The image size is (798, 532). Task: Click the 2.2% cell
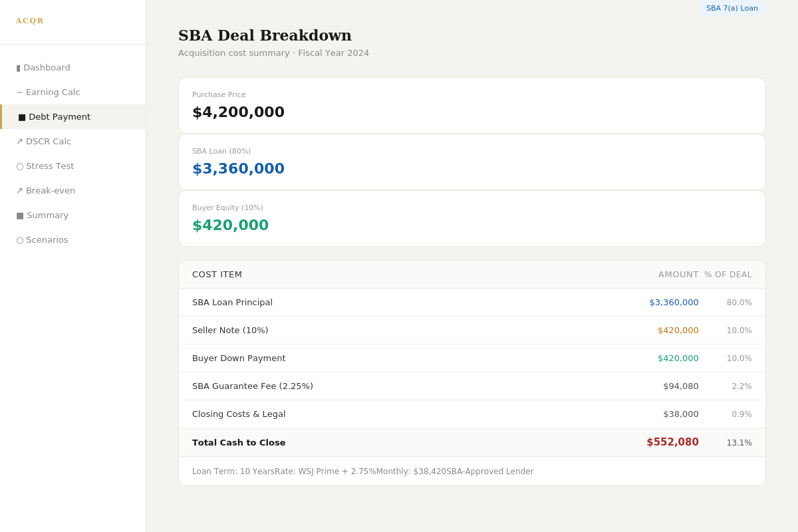(742, 386)
